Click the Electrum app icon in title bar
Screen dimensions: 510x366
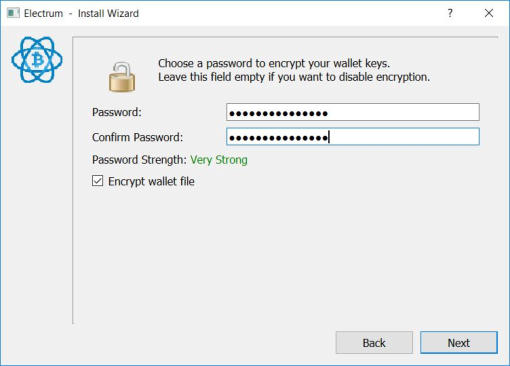tap(13, 13)
